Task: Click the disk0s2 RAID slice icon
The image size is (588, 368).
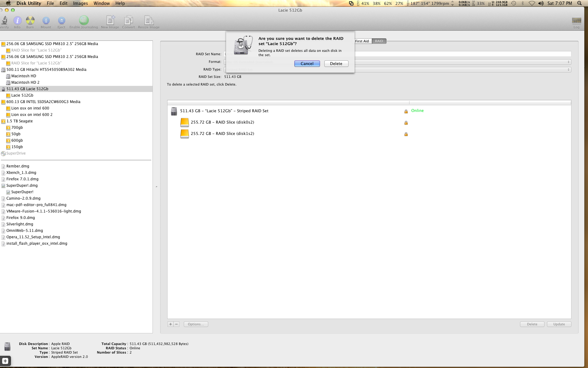Action: 185,122
